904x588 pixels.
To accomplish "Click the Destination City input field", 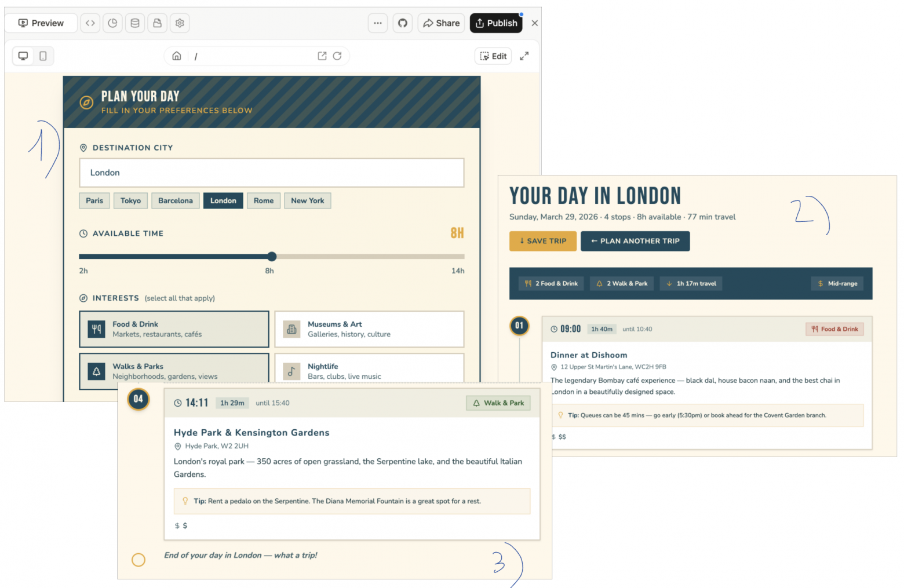I will (272, 173).
